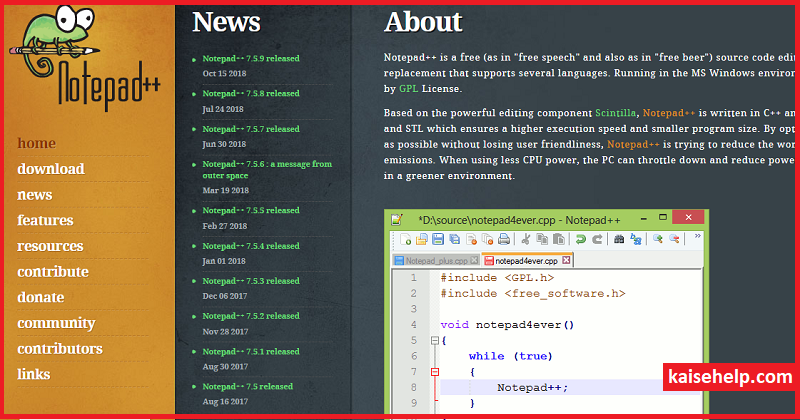Open the features page
This screenshot has height=420, width=800.
[45, 220]
